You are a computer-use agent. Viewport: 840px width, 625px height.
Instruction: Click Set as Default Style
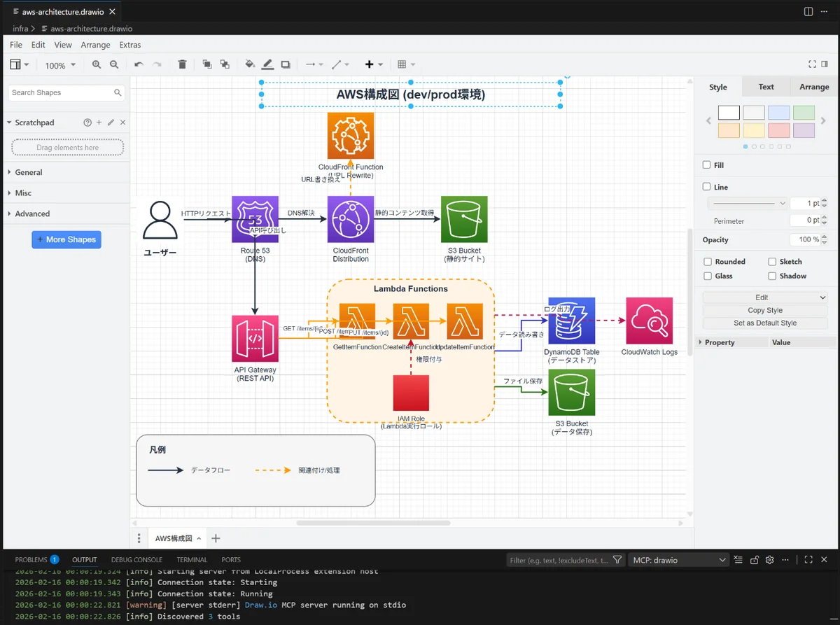coord(764,323)
